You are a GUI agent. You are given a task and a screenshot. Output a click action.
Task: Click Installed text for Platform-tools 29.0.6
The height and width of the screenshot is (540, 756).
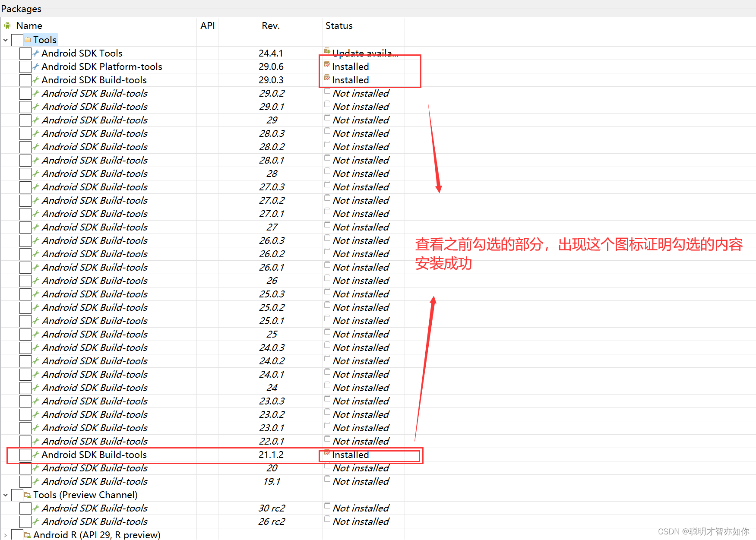(x=351, y=66)
